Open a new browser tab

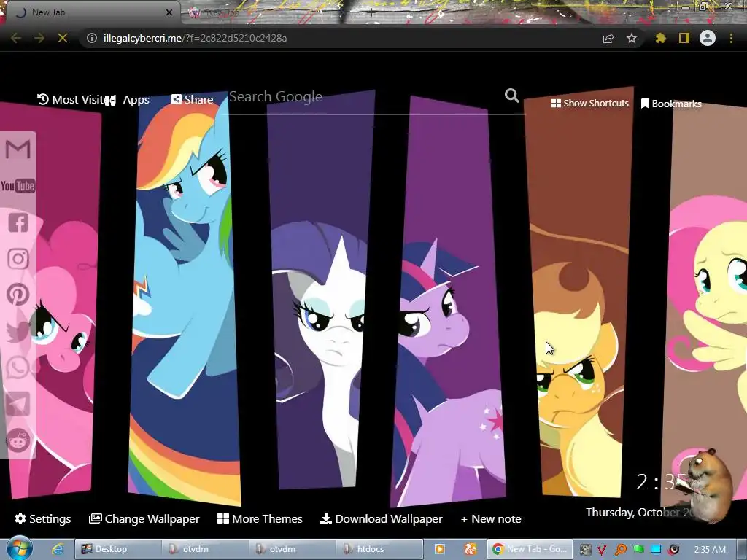point(371,13)
